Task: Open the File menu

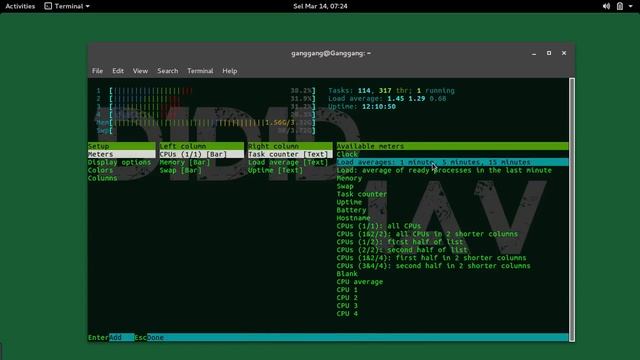Action: (x=97, y=71)
